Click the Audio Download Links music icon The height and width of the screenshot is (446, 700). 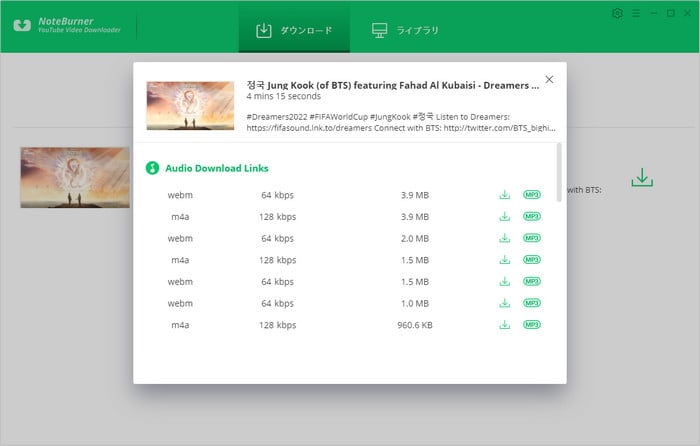[x=152, y=168]
